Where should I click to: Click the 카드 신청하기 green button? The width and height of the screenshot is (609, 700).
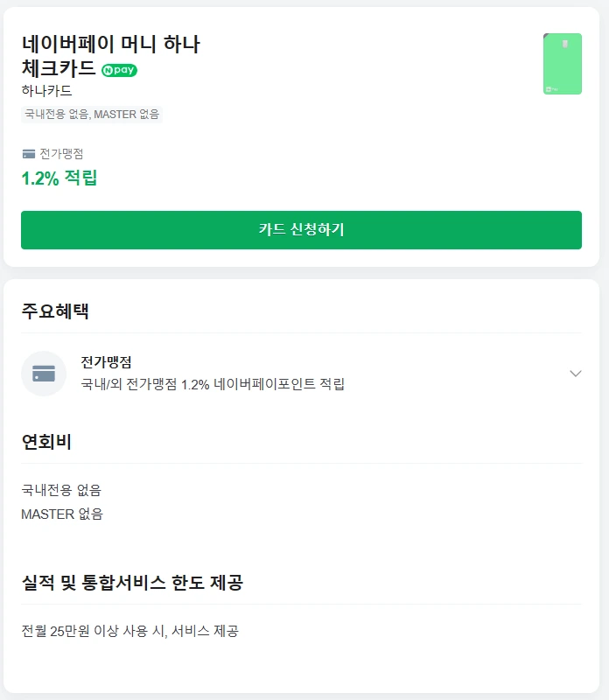pyautogui.click(x=304, y=229)
